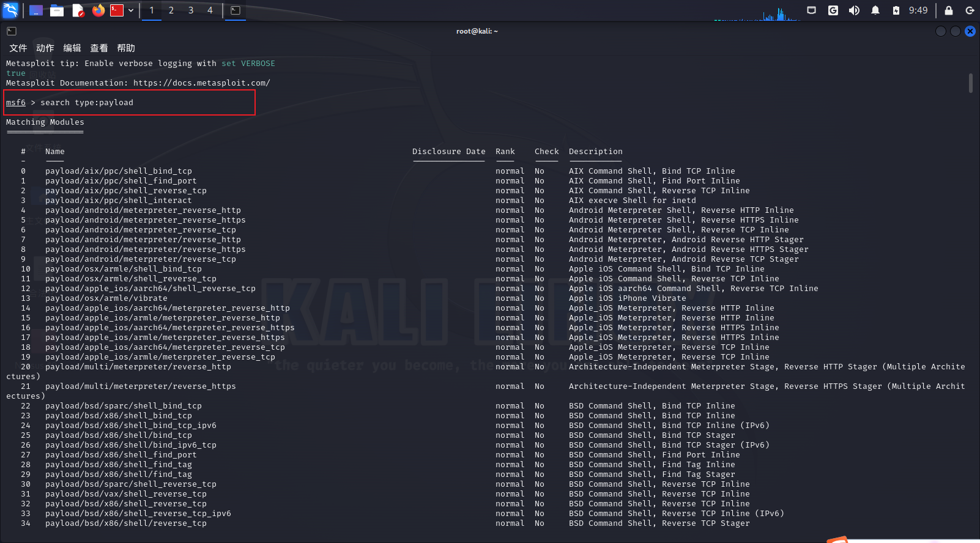Screen dimensions: 980x543
Task: Open the battery power manager icon
Action: pos(896,10)
